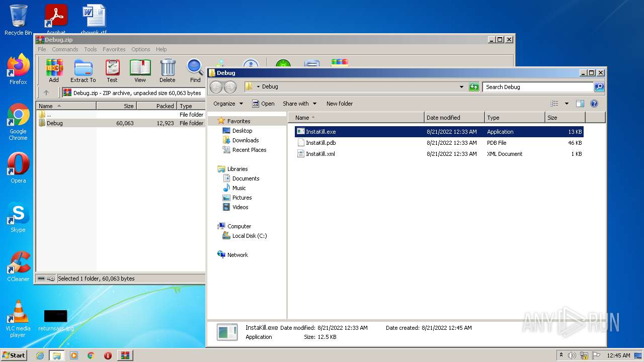
Task: Click the Delete icon in WinRAR
Action: (168, 71)
